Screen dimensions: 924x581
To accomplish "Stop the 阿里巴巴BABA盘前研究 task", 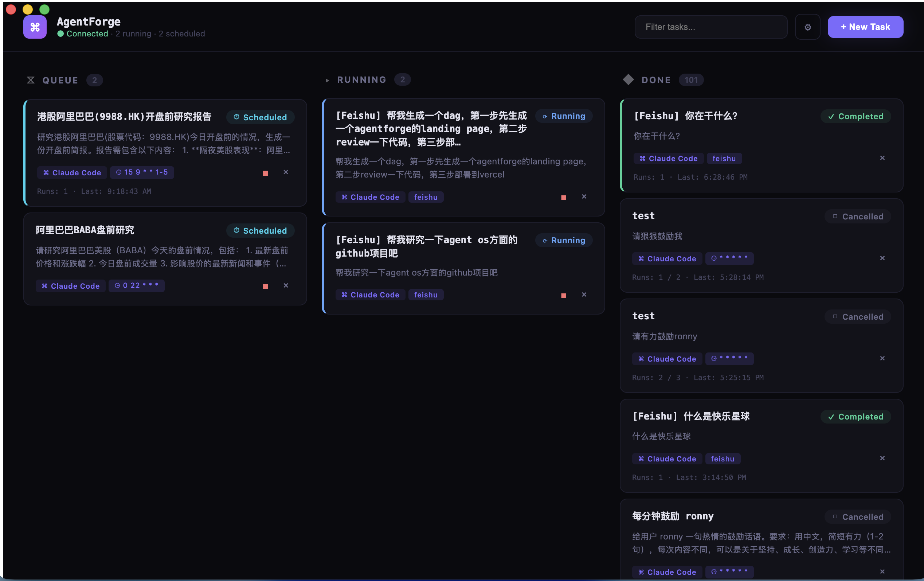I will (265, 286).
